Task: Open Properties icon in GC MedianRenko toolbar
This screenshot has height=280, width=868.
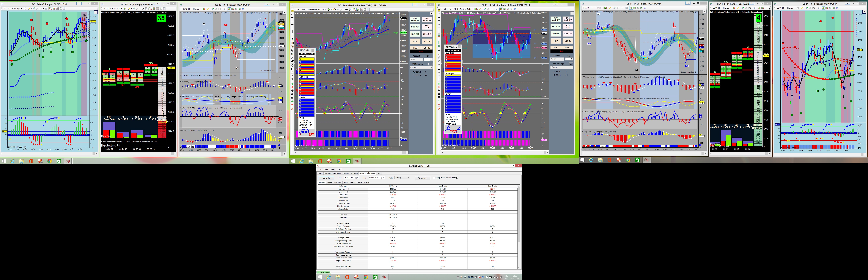Action: pyautogui.click(x=369, y=10)
